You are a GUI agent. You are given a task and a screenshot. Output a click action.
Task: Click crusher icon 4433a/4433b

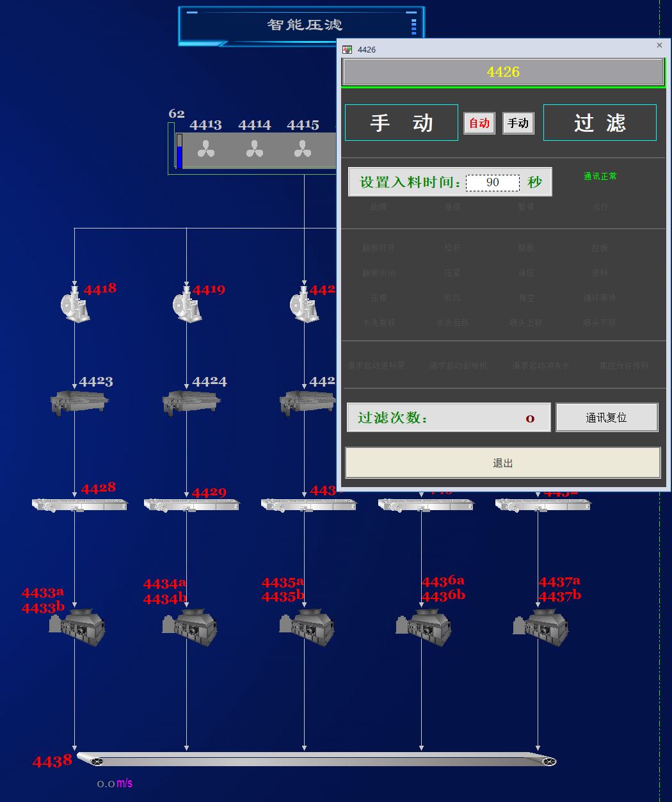coord(77,627)
